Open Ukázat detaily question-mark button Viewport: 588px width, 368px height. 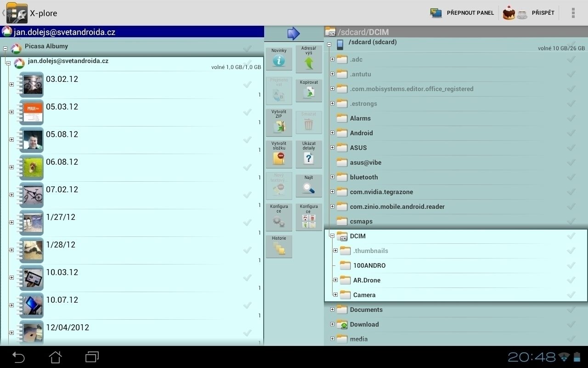pyautogui.click(x=309, y=154)
